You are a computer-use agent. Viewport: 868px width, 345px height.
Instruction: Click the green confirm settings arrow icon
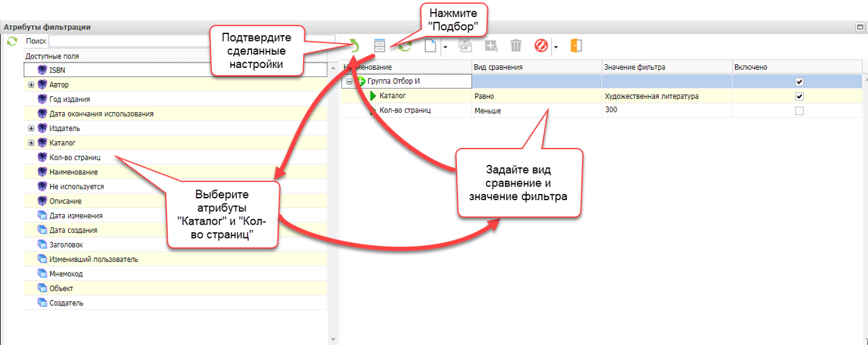pyautogui.click(x=354, y=45)
